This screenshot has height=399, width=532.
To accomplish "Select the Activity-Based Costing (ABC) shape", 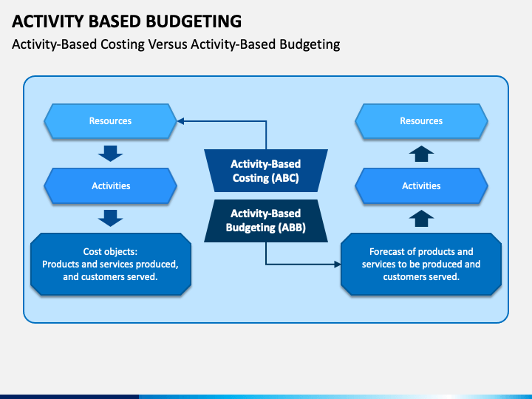I will click(266, 171).
